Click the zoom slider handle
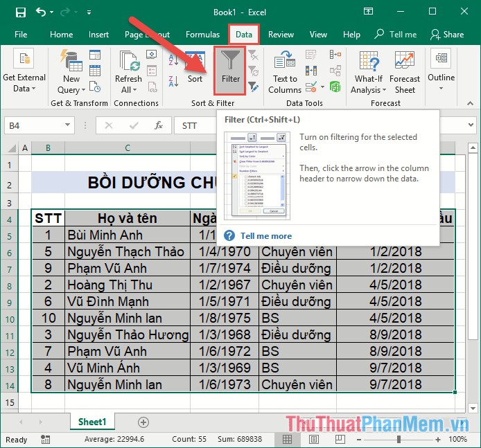Viewport: 481px width, 448px height. [399, 440]
